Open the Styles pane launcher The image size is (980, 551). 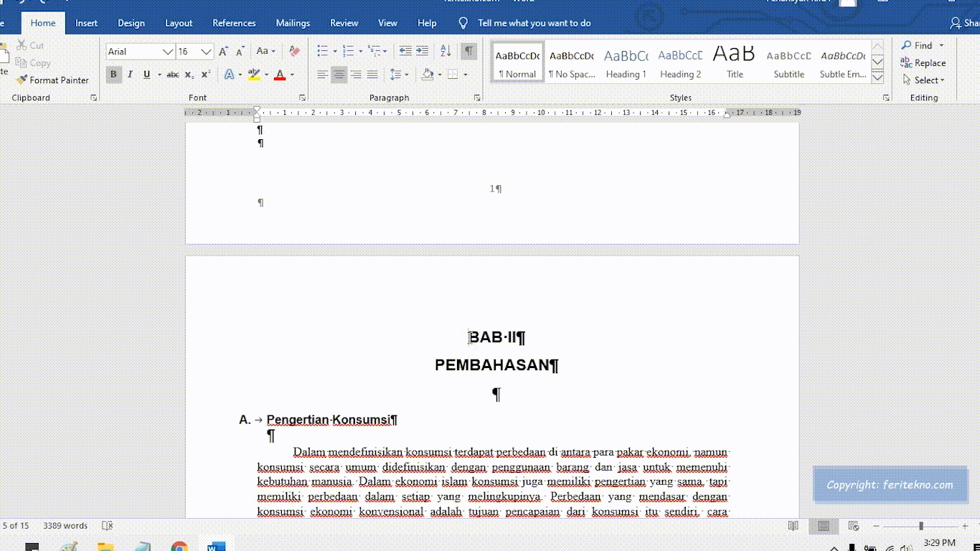click(886, 98)
